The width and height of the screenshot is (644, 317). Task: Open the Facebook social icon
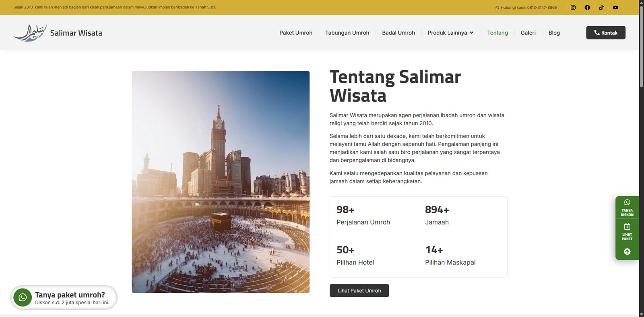[587, 7]
